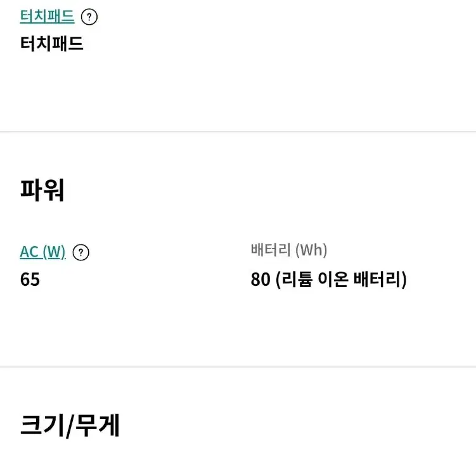476x476 pixels.
Task: Click the letters AC in green link
Action: coord(29,252)
